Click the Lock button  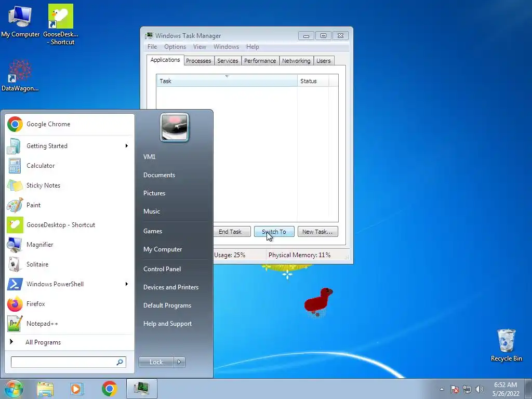pyautogui.click(x=156, y=362)
